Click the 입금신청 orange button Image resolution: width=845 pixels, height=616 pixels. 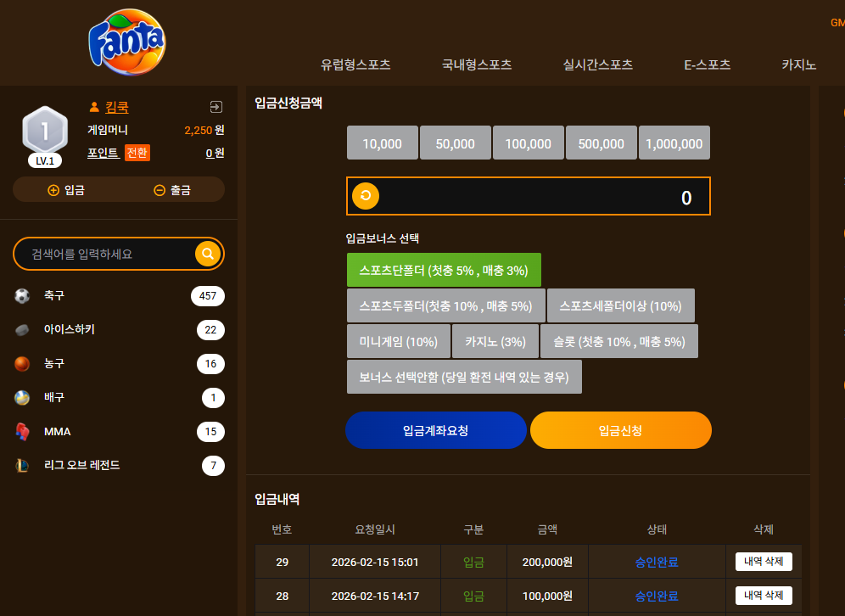pyautogui.click(x=621, y=430)
